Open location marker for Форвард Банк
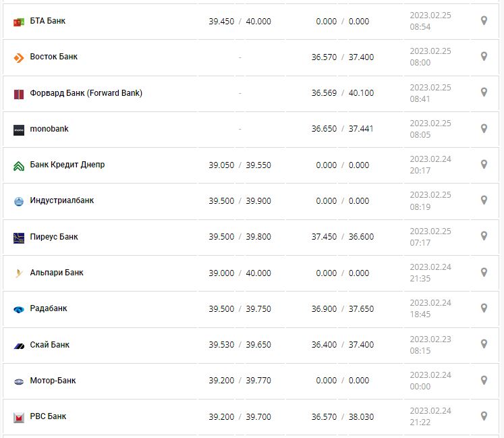The image size is (504, 438). point(484,92)
